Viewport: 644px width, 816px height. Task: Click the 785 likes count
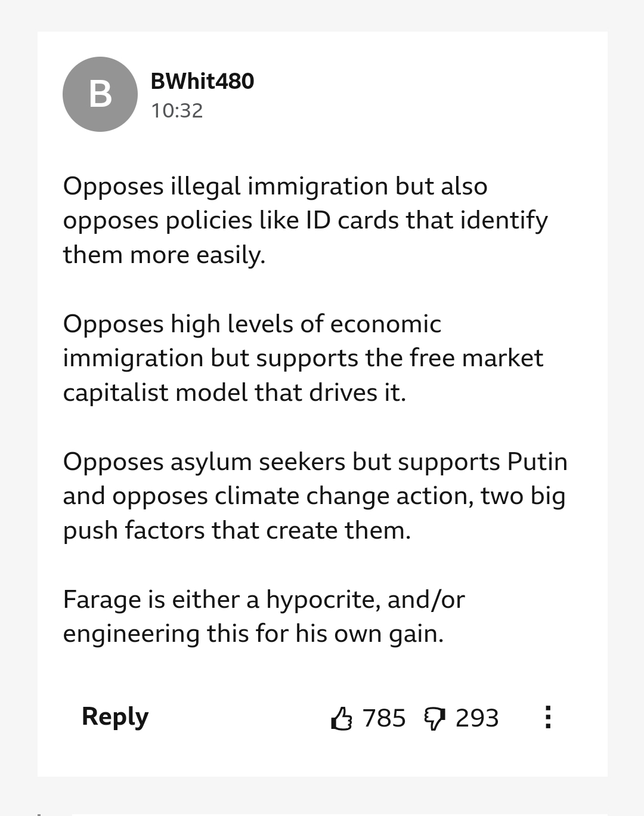[x=384, y=718]
